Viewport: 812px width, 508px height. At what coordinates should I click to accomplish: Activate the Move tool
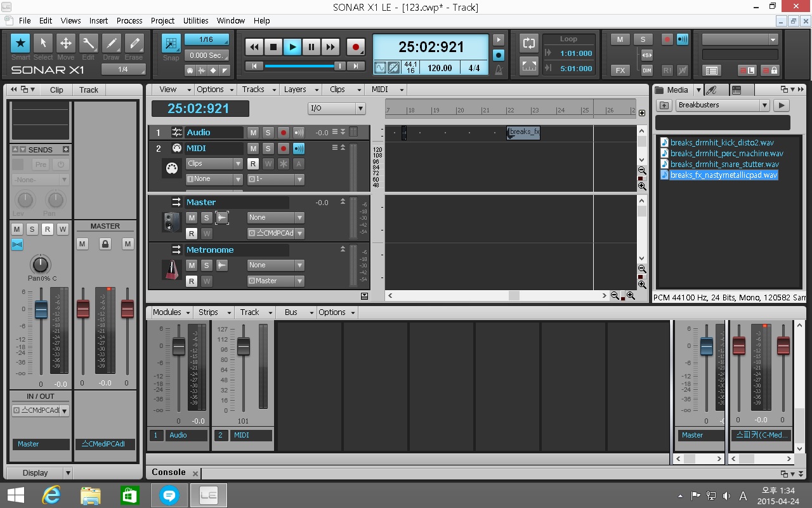[x=66, y=43]
